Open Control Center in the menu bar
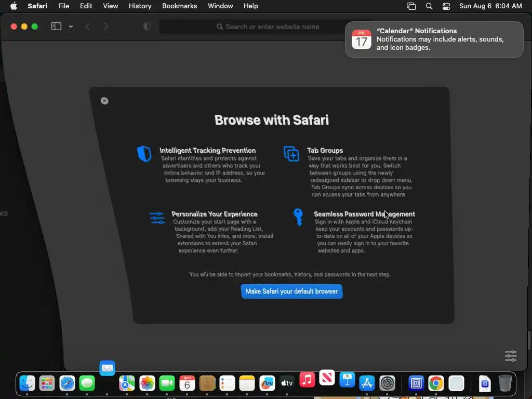The height and width of the screenshot is (399, 532). click(446, 6)
